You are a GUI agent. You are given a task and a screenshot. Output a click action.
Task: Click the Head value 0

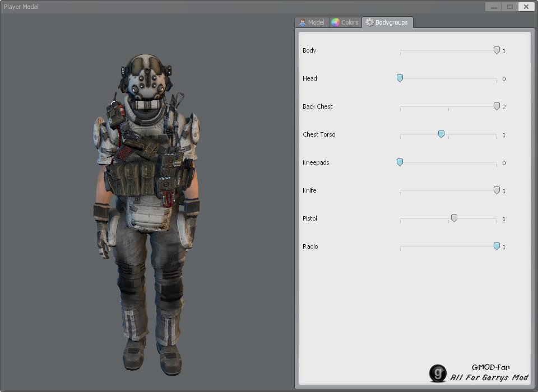pos(504,79)
